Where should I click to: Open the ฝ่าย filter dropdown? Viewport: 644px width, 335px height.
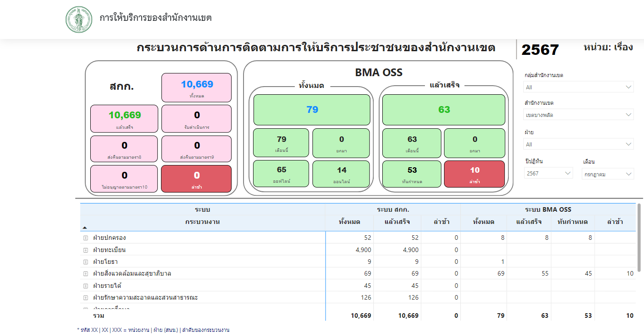[578, 144]
